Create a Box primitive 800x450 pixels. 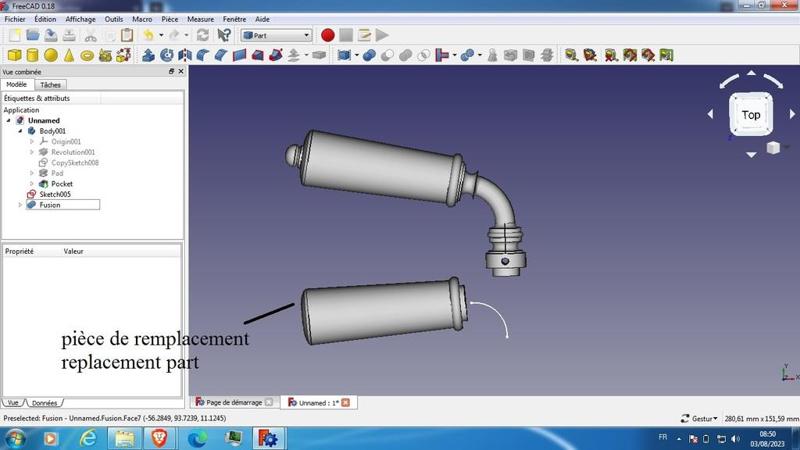click(x=14, y=55)
